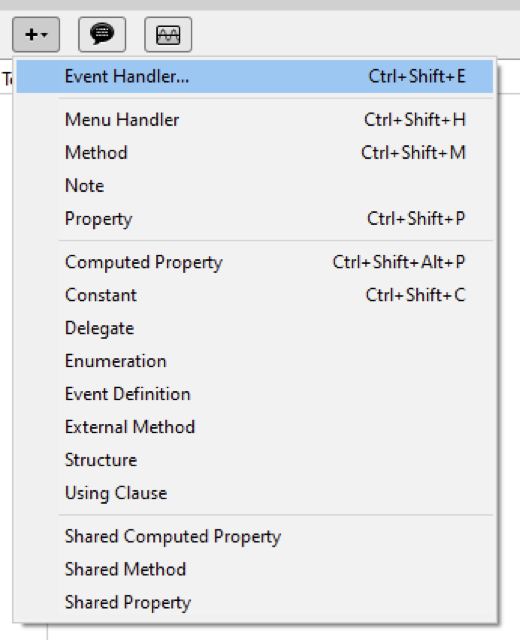The width and height of the screenshot is (520, 640).
Task: Choose Delegate from the menu
Action: tap(255, 328)
